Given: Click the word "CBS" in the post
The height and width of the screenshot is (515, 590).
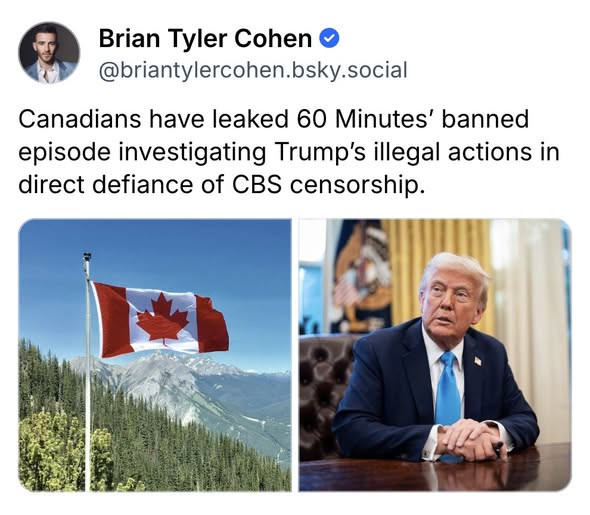Looking at the screenshot, I should click(x=257, y=185).
